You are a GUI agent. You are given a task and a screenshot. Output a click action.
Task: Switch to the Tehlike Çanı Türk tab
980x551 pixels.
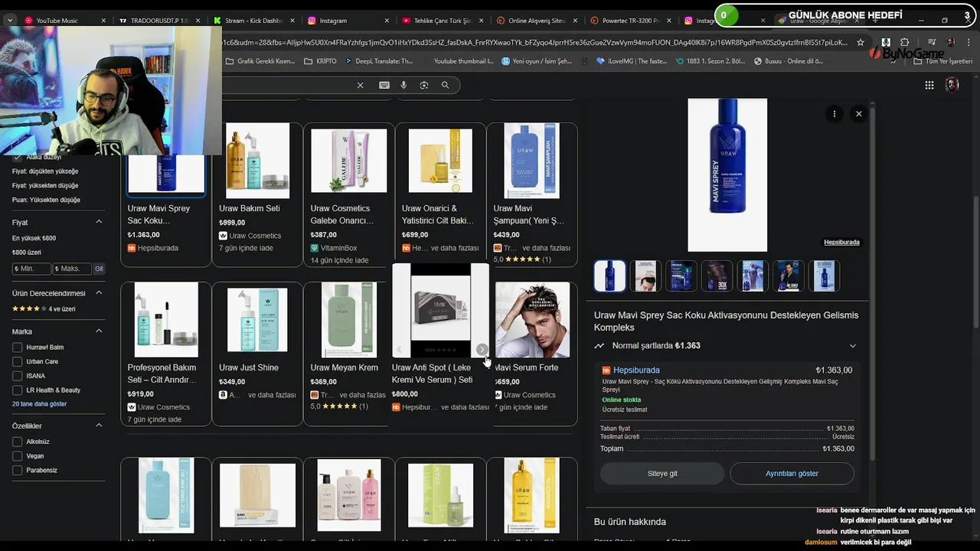click(x=442, y=21)
